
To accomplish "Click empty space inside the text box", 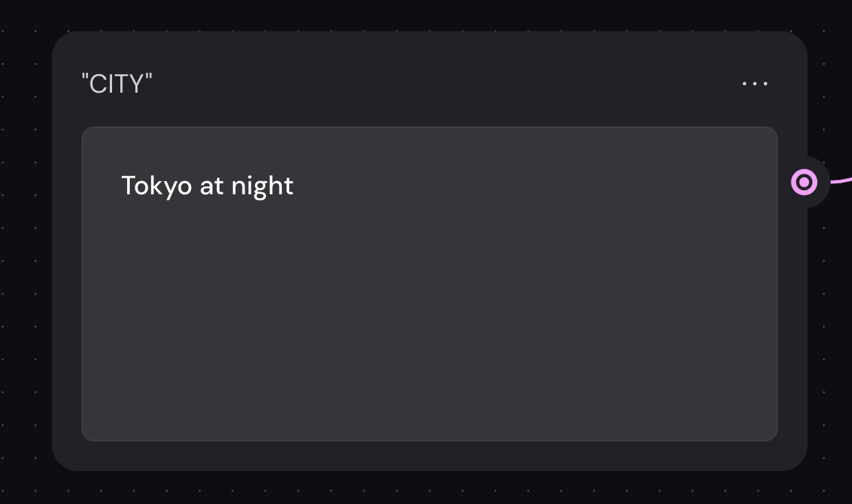I will tap(429, 316).
